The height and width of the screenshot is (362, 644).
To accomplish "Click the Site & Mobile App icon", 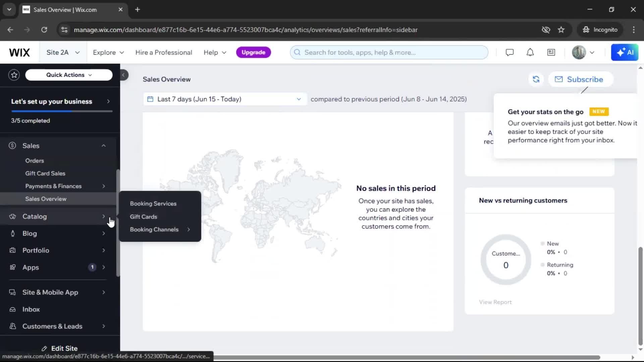I will (12, 292).
